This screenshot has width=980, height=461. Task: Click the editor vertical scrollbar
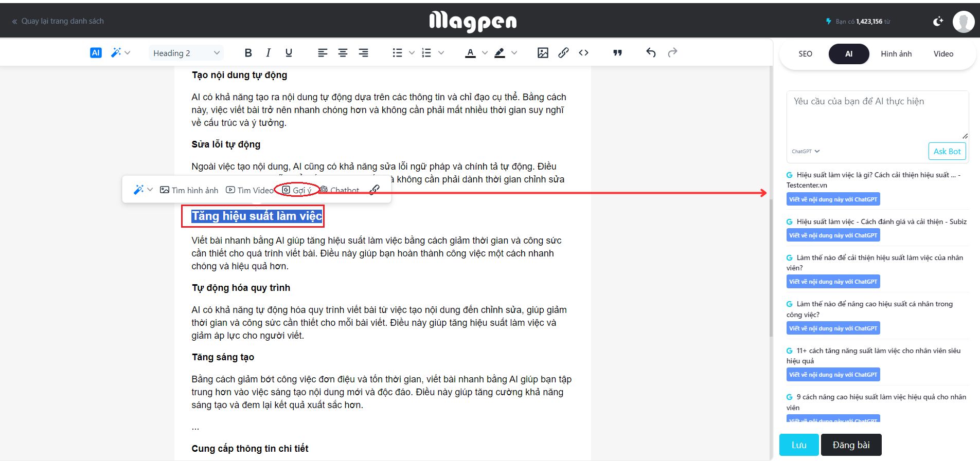771,267
